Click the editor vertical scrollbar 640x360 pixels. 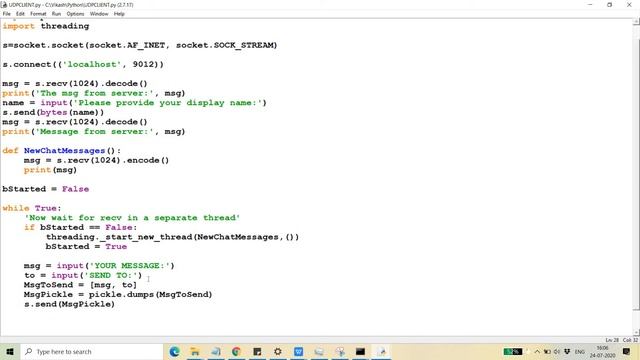click(x=636, y=176)
